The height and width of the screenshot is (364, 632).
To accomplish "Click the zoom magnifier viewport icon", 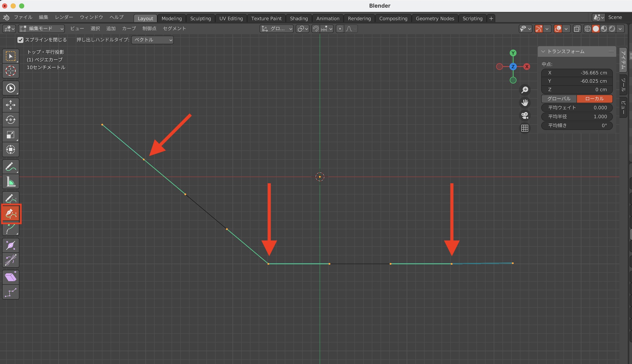I will (525, 90).
